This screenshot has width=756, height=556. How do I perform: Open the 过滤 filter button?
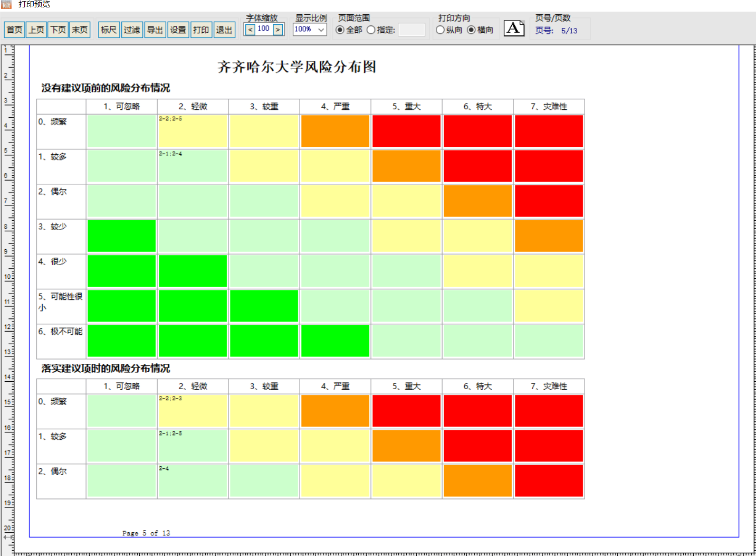click(132, 30)
